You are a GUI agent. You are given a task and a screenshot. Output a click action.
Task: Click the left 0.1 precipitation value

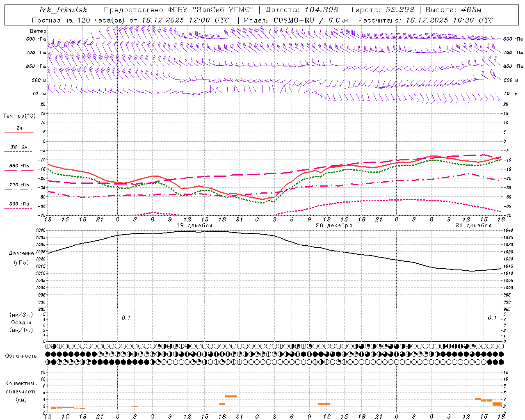click(x=126, y=318)
